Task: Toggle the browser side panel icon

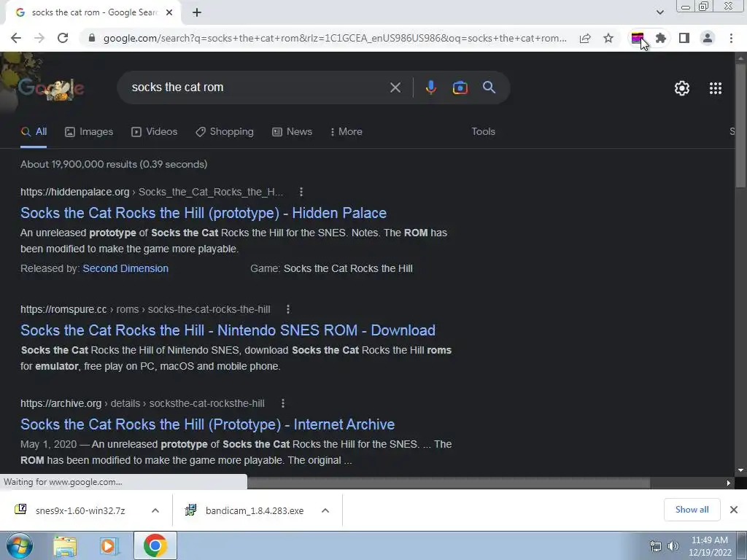Action: pyautogui.click(x=684, y=38)
